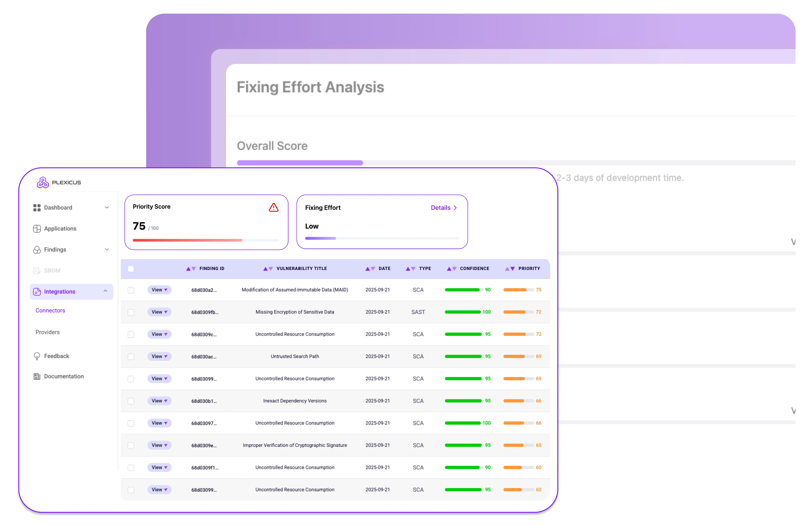
Task: Click the SBOM sidebar icon
Action: [37, 271]
